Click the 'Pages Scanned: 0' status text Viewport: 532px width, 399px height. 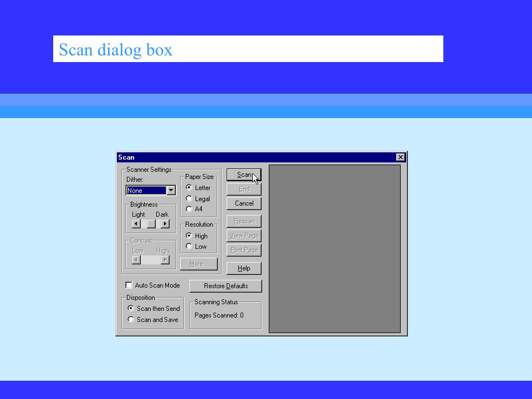click(219, 315)
